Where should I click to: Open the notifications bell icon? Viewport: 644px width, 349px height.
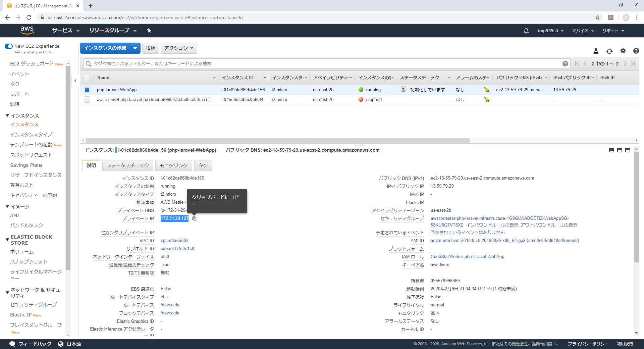coord(526,31)
